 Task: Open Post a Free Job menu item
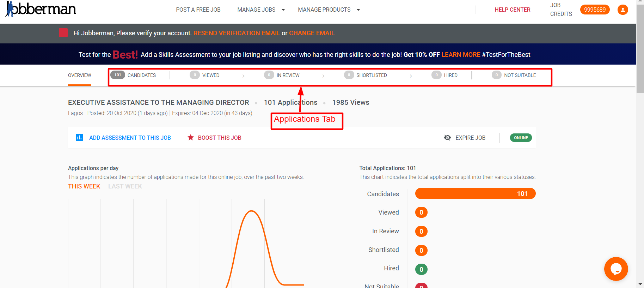[x=198, y=10]
